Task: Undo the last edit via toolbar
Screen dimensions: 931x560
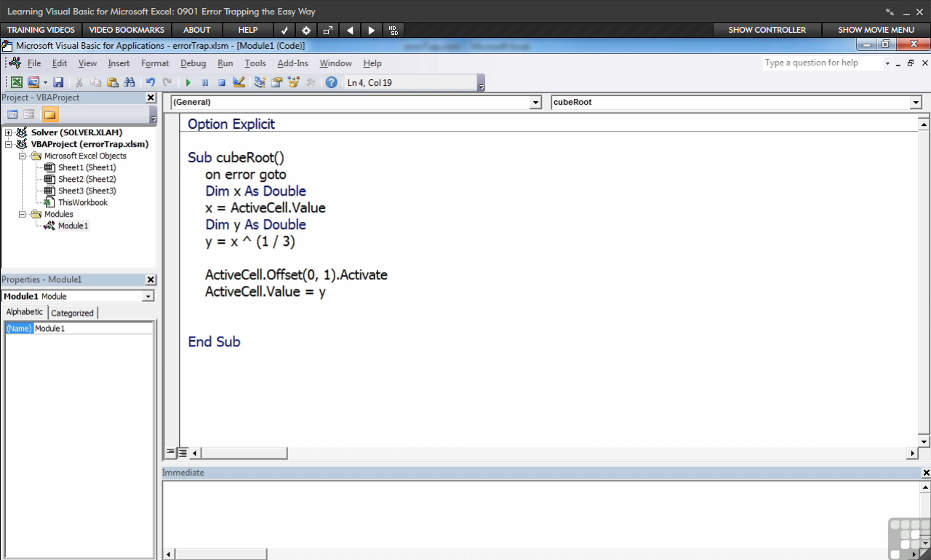Action: pyautogui.click(x=151, y=82)
